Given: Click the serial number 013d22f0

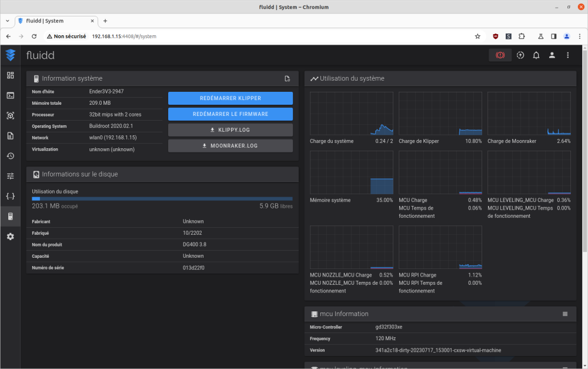Looking at the screenshot, I should point(193,268).
